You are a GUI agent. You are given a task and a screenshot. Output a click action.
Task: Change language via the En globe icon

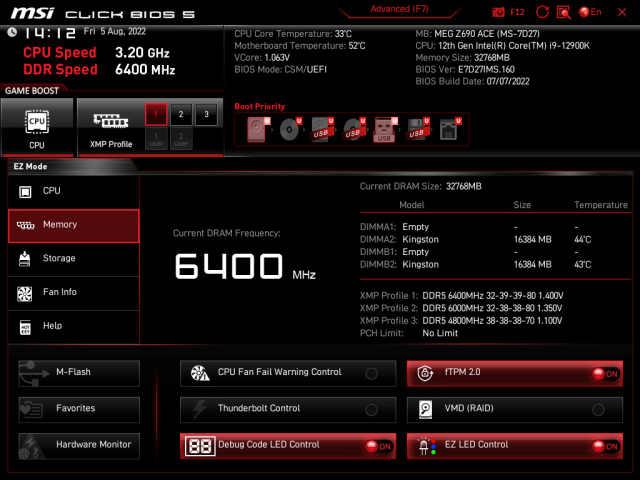pos(590,12)
